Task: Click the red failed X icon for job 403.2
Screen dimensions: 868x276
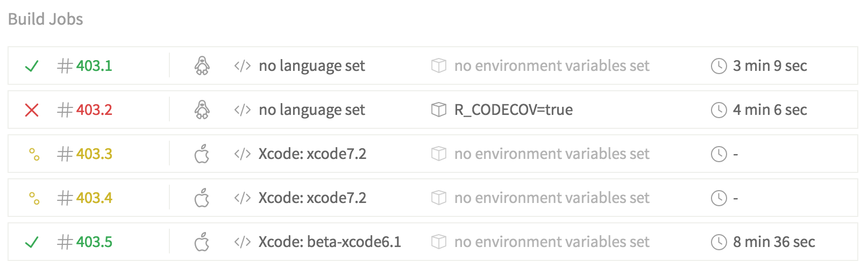Action: [x=32, y=110]
